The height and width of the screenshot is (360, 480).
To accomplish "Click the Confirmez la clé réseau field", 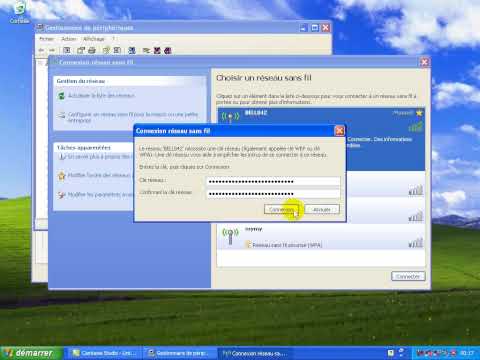I will (273, 194).
